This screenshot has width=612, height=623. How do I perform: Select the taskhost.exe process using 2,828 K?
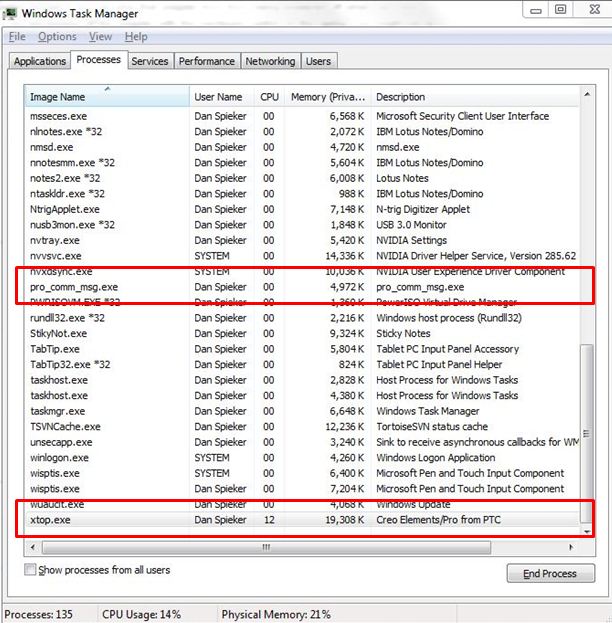coord(301,380)
